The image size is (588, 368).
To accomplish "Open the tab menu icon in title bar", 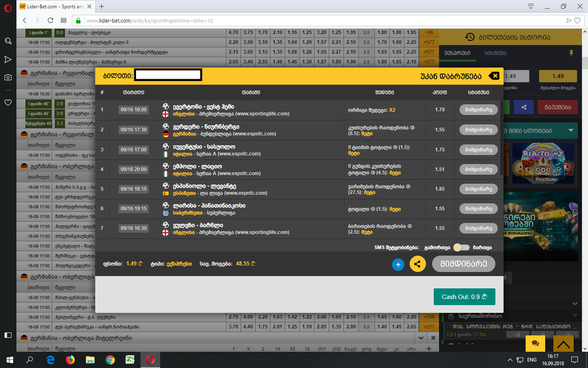I will tap(531, 6).
